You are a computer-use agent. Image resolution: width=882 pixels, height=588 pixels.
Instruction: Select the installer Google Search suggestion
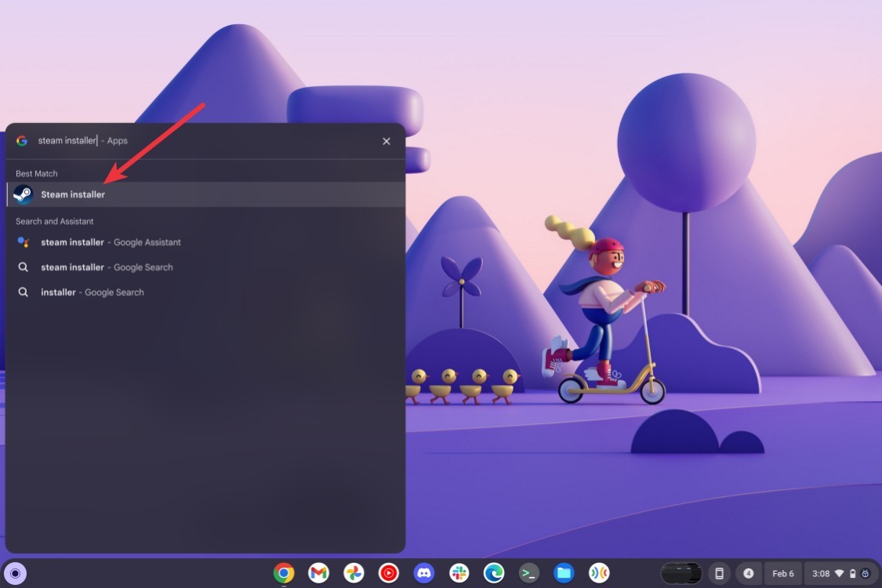point(205,292)
